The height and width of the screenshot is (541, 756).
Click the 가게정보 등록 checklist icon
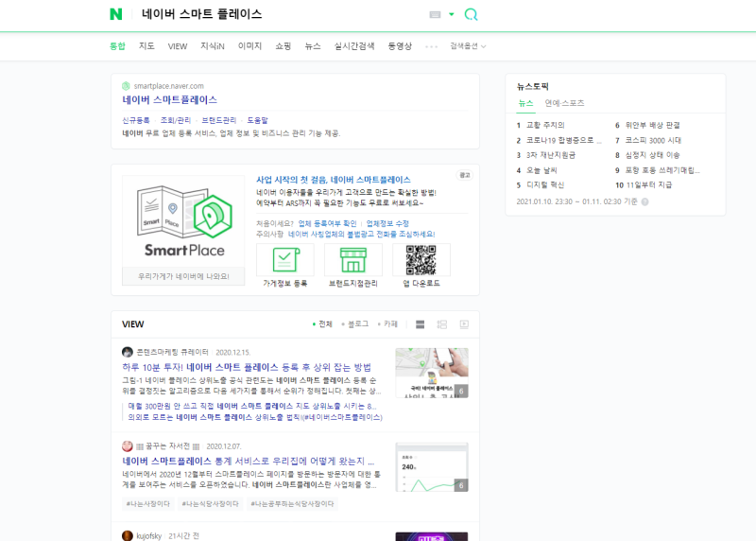pyautogui.click(x=285, y=260)
